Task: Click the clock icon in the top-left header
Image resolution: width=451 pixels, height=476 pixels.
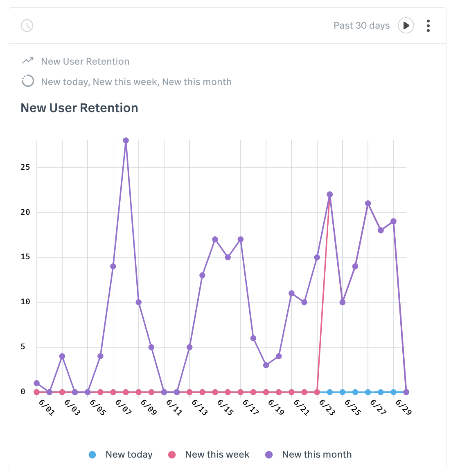Action: [x=27, y=25]
